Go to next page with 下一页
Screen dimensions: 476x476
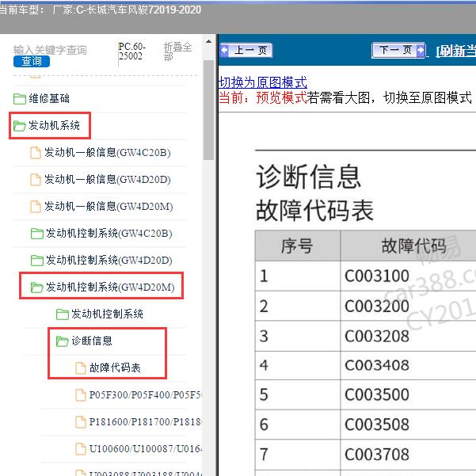coord(398,51)
